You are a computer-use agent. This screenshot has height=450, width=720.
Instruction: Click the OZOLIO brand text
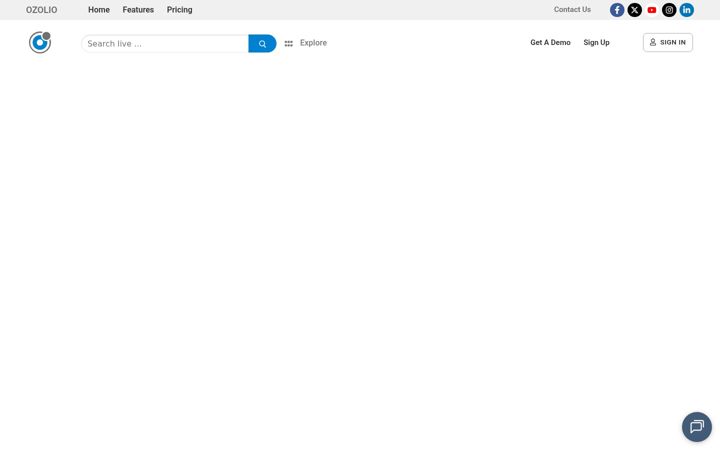point(41,10)
